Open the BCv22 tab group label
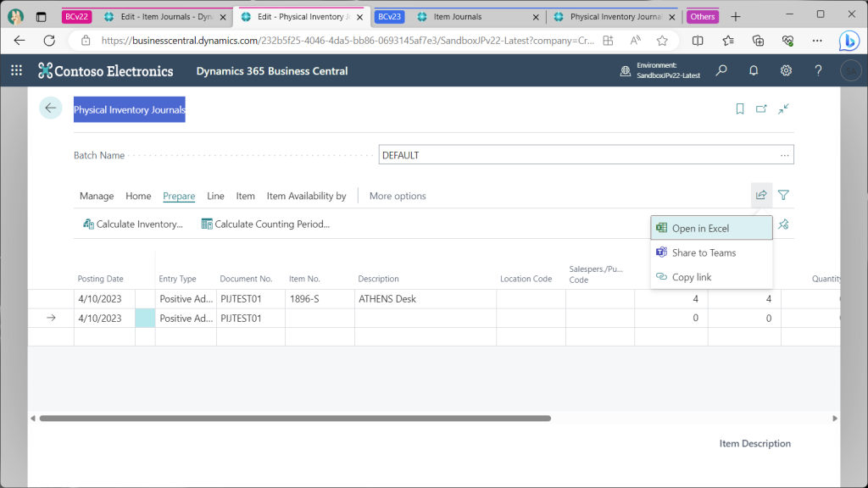 point(76,17)
